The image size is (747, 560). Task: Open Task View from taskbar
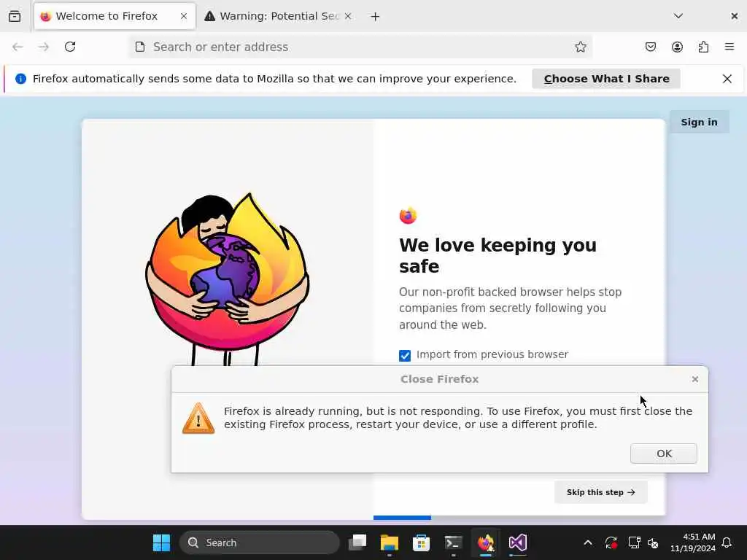[x=357, y=542]
